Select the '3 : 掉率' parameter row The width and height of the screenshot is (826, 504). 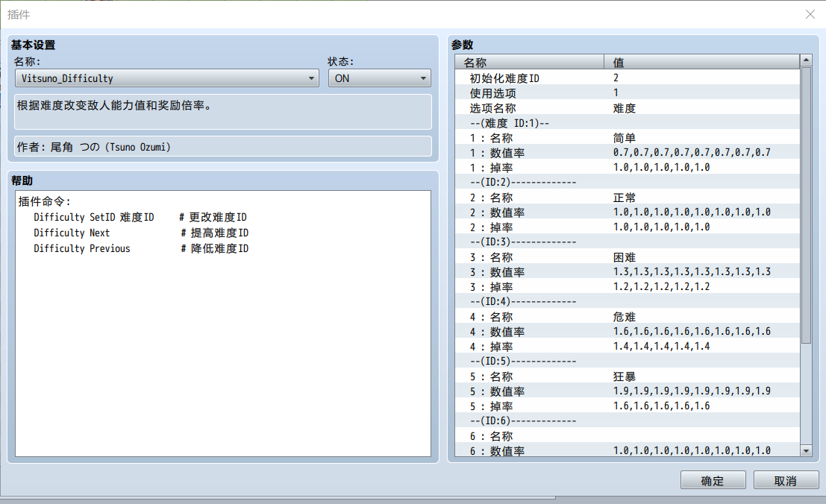(628, 287)
